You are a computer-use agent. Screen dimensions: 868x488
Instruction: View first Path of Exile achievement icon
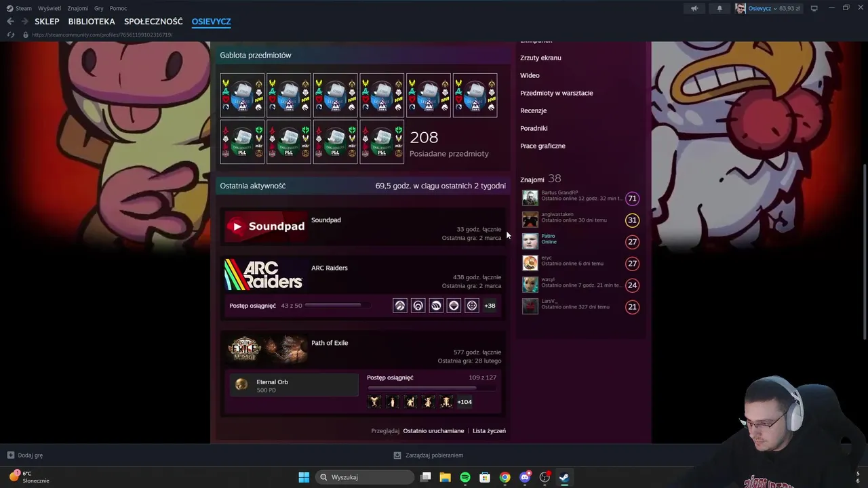pyautogui.click(x=374, y=402)
